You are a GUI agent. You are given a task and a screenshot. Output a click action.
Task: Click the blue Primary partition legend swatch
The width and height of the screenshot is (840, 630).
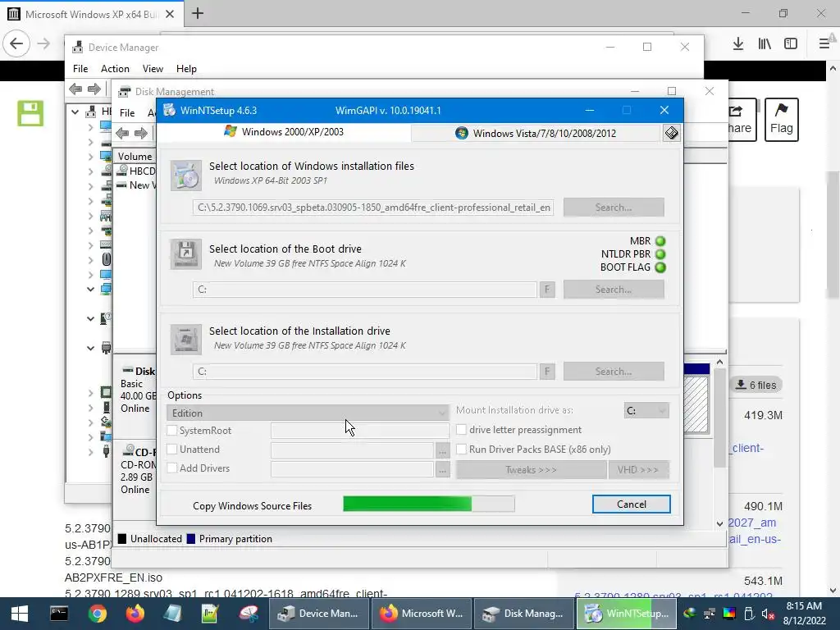190,539
